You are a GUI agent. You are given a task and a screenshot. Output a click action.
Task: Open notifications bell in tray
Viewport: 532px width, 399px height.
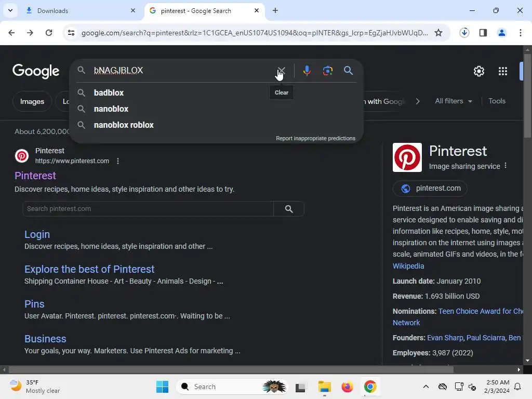point(518,387)
